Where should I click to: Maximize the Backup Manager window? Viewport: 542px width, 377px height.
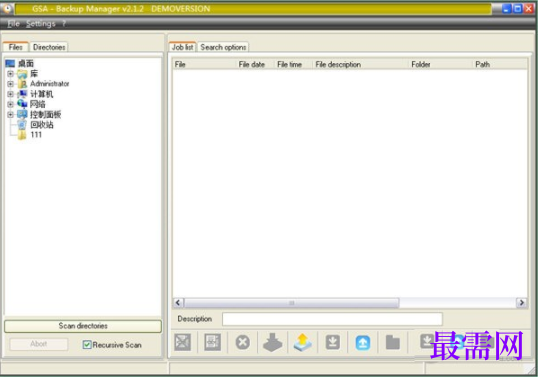click(x=517, y=9)
